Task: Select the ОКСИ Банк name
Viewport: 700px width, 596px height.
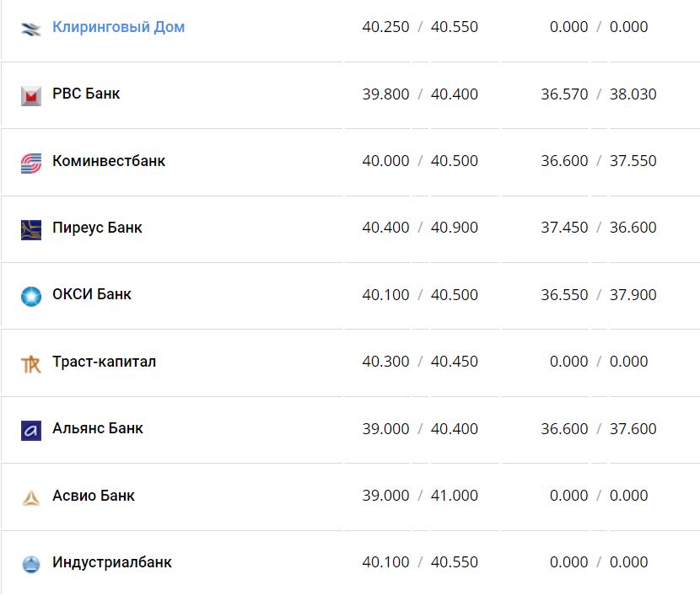Action: coord(92,294)
